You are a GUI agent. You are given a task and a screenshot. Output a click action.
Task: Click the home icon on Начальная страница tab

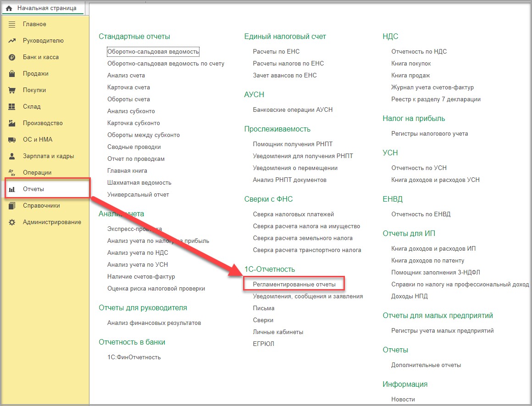[x=9, y=8]
